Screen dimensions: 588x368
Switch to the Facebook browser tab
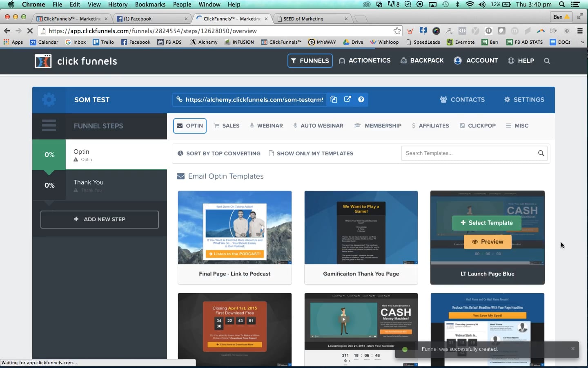pyautogui.click(x=151, y=18)
